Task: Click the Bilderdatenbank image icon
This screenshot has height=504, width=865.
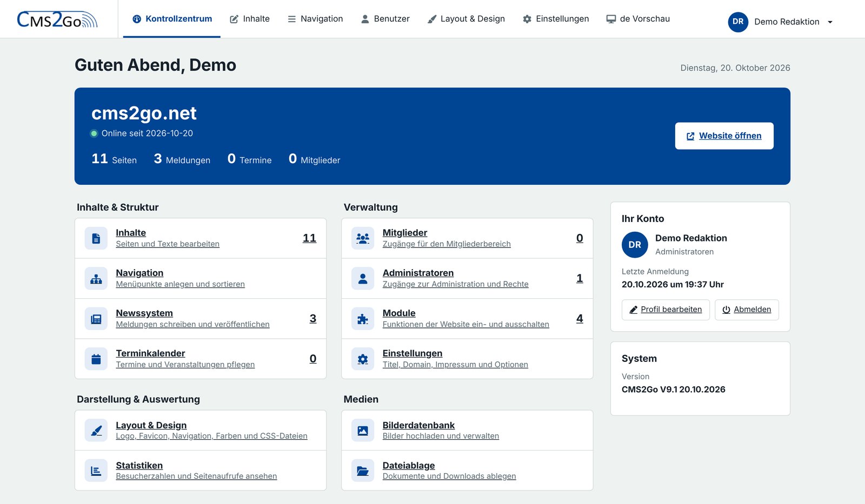Action: (x=363, y=431)
